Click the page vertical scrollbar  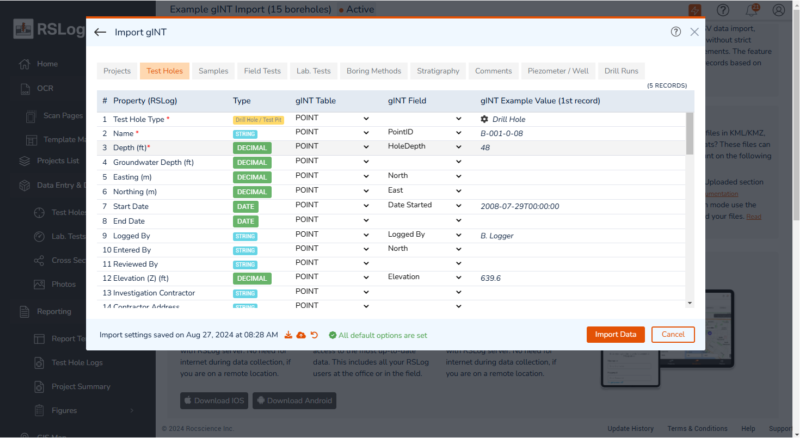click(796, 117)
